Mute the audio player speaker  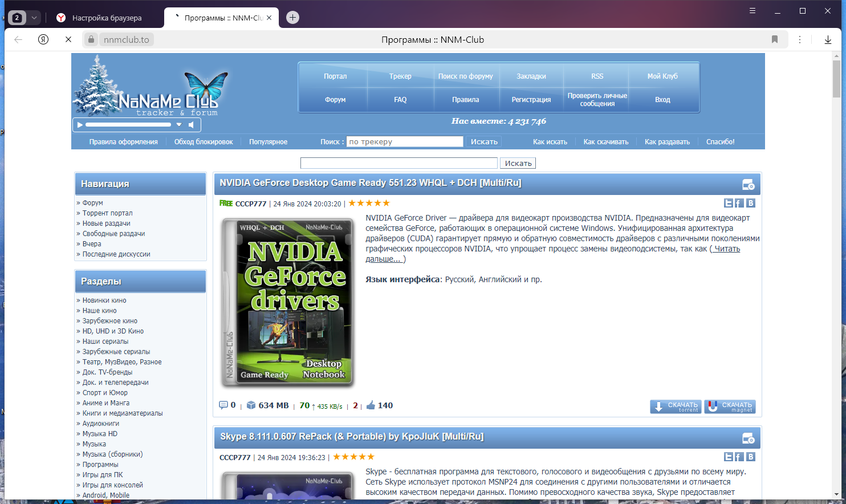point(192,124)
